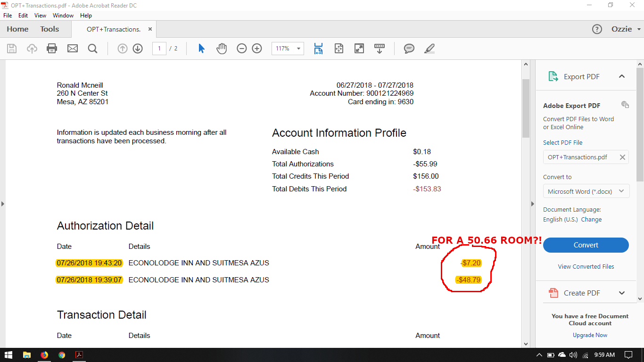Viewport: 644px width, 362px height.
Task: Add a sticky note comment
Action: (409, 48)
